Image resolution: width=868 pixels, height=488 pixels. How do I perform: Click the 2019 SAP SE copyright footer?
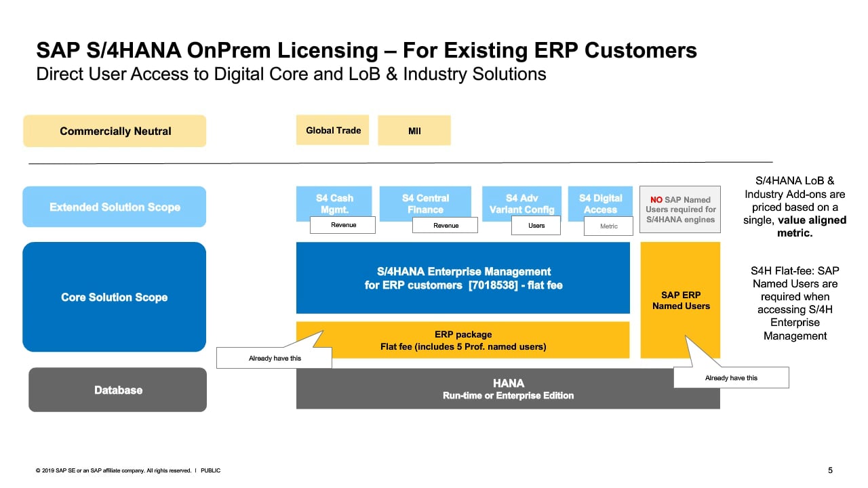tap(128, 470)
